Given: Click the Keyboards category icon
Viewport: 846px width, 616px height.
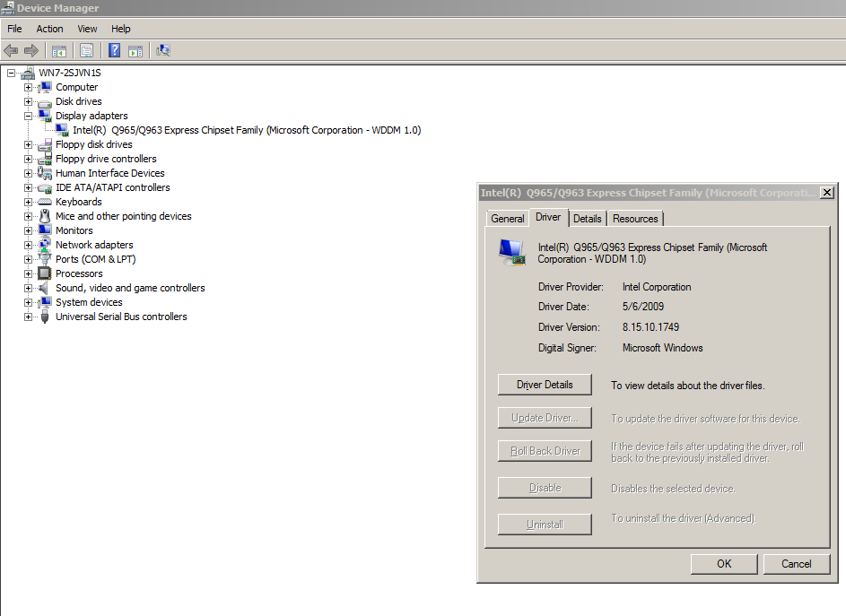Looking at the screenshot, I should [x=45, y=202].
